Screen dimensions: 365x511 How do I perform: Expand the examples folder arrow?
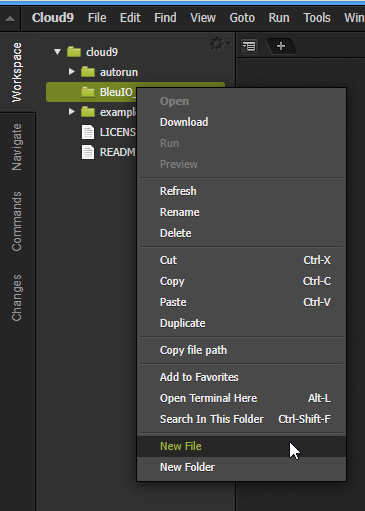(x=71, y=112)
